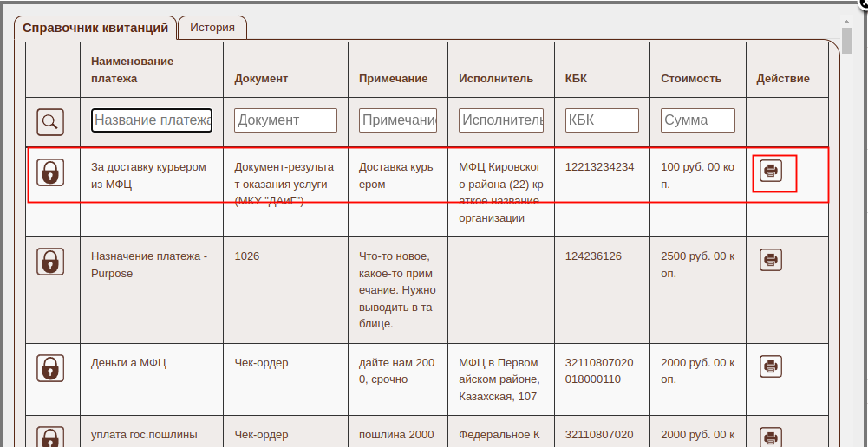
Task: Click the 'Документ' filter input
Action: click(x=285, y=120)
